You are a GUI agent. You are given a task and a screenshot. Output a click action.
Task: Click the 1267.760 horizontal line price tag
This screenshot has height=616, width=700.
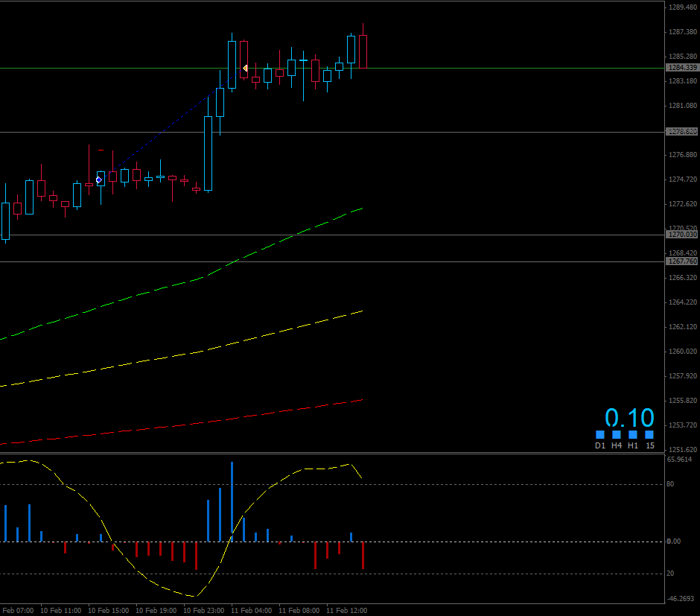(681, 261)
